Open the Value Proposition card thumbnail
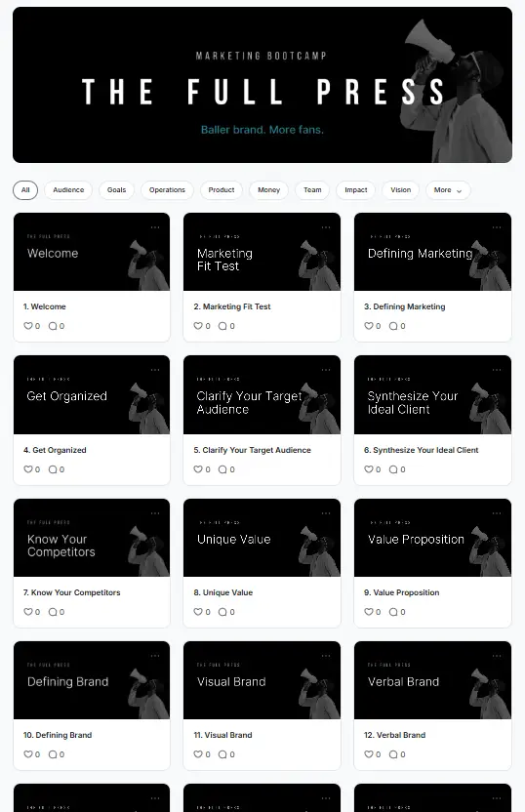Viewport: 525px width, 812px height. click(432, 538)
